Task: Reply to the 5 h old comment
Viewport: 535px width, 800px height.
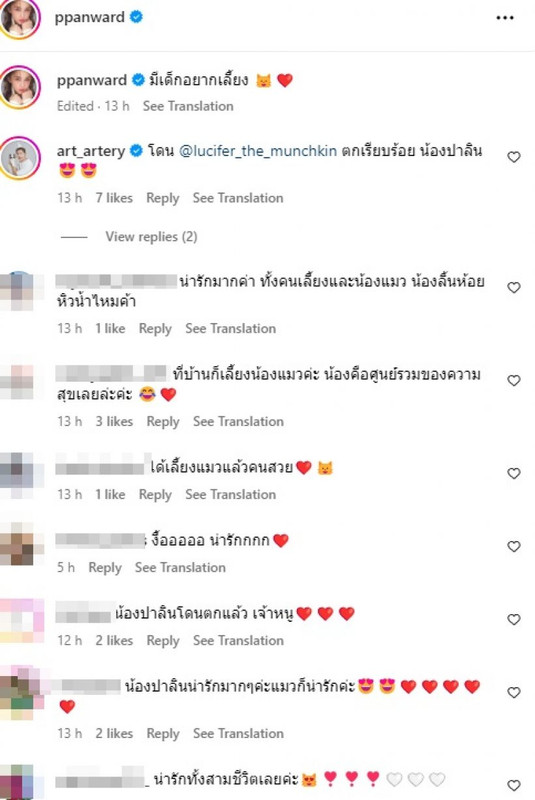Action: click(x=105, y=568)
